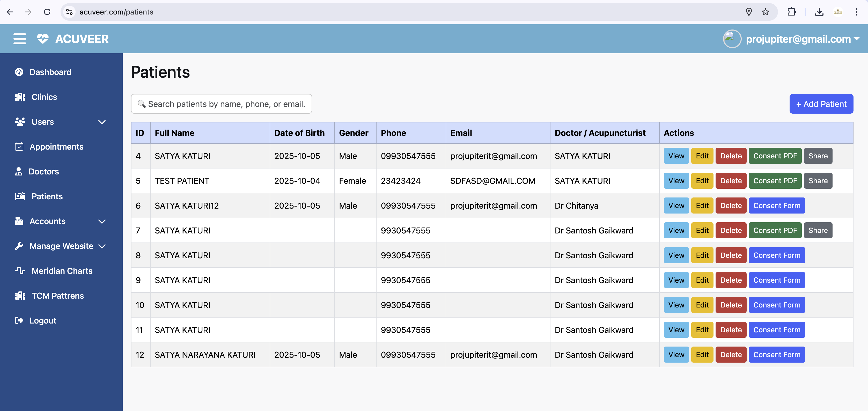Click the Meridian Charts icon
Image resolution: width=868 pixels, height=411 pixels.
20,271
